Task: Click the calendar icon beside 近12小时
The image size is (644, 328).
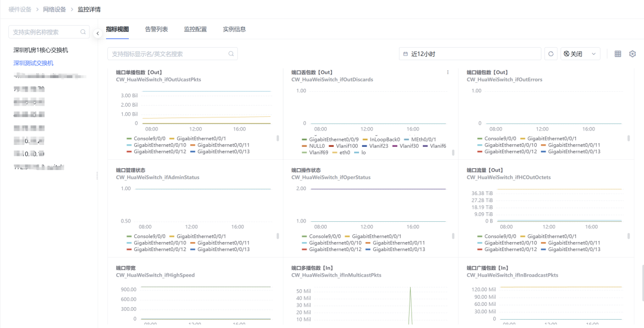Action: [406, 54]
